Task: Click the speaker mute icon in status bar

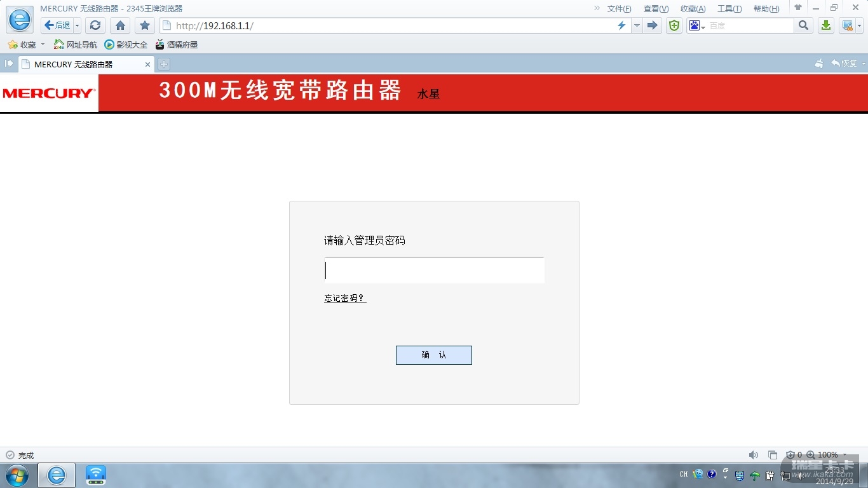Action: (754, 455)
